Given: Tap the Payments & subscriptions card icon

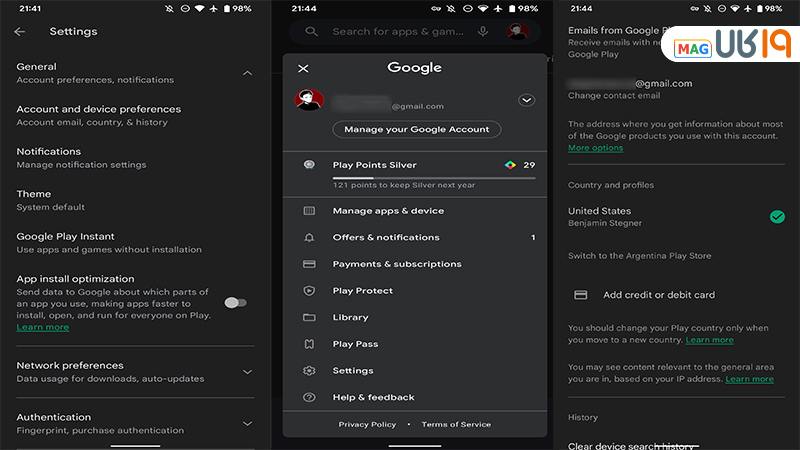Looking at the screenshot, I should click(x=309, y=264).
